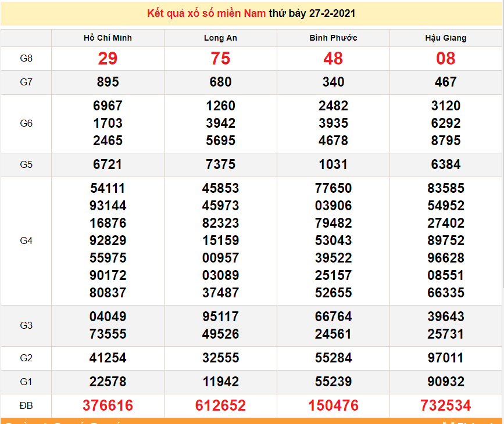Viewport: 504px width, 424px height.
Task: Click Hồ Chí Minh G7 number 895
Action: point(108,82)
